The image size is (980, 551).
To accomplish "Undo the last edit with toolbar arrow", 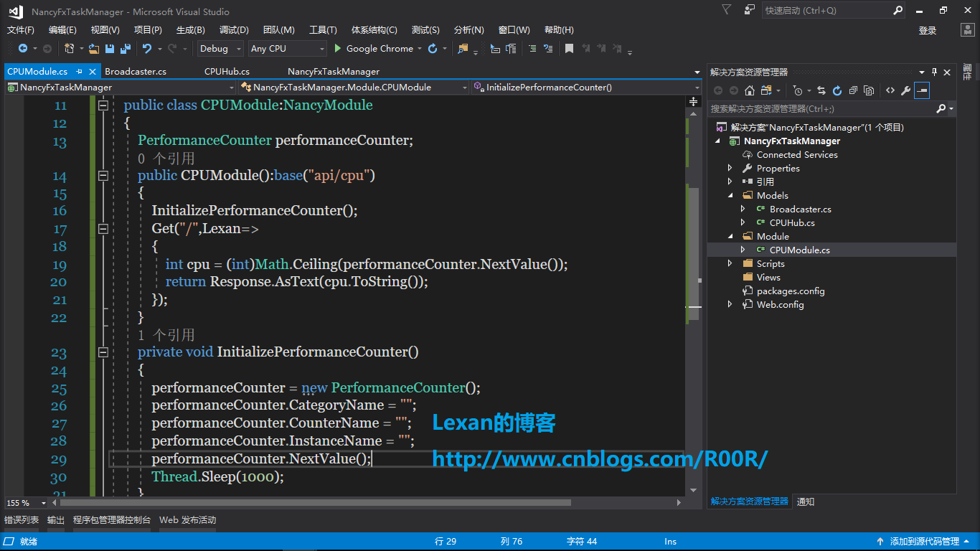I will 147,49.
